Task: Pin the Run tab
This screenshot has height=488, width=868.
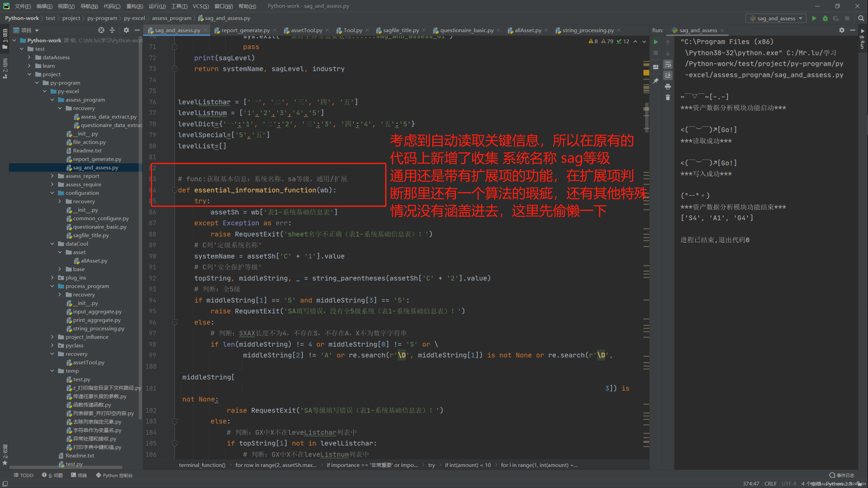Action: pyautogui.click(x=656, y=81)
